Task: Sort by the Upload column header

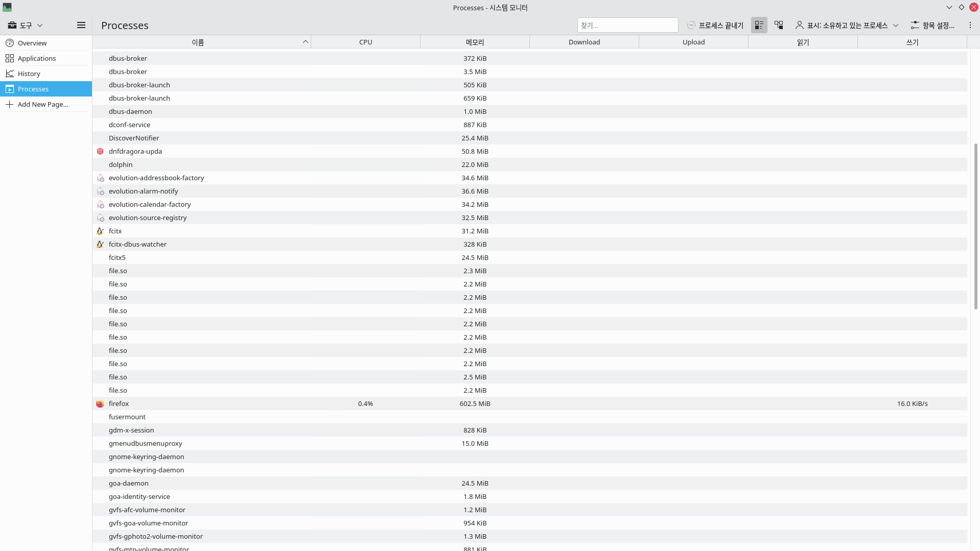Action: [x=693, y=42]
